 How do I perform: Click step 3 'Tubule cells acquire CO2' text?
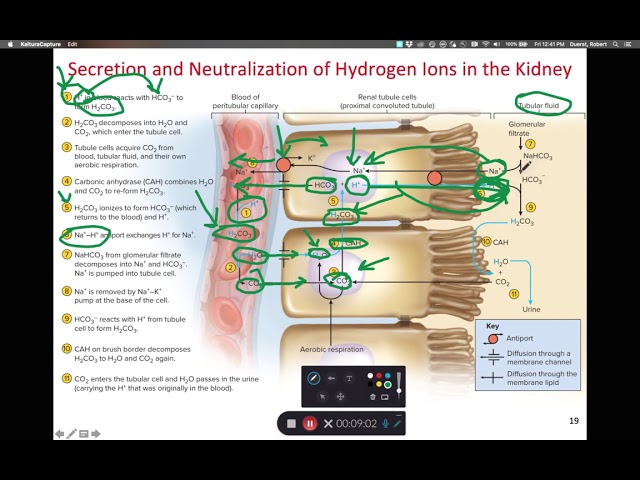[130, 156]
